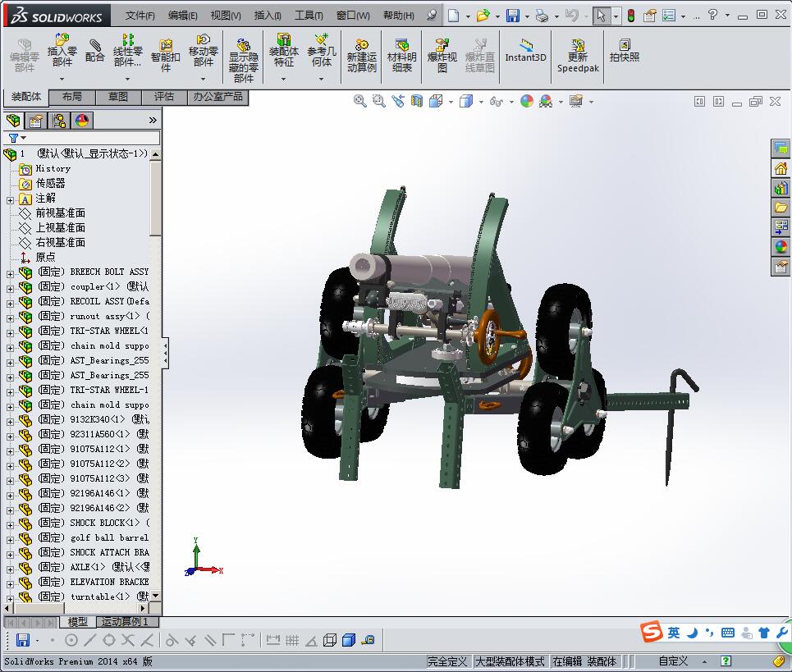The image size is (792, 672).
Task: Select the 原点 (Origin) tree item
Action: click(45, 258)
